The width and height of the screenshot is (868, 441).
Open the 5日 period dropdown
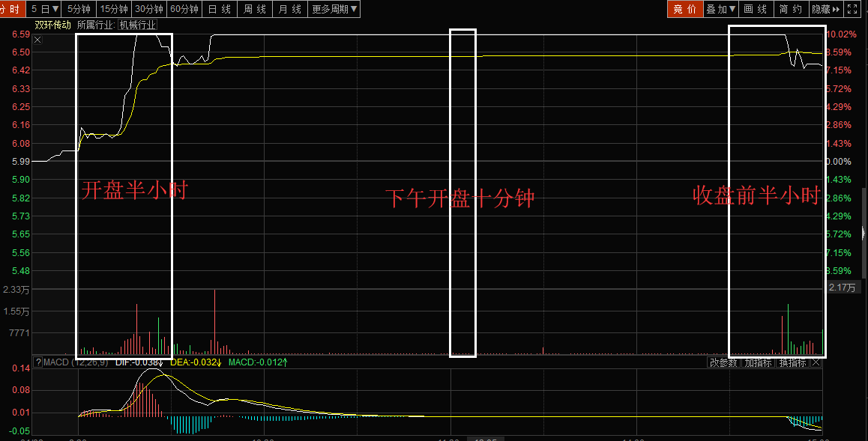click(44, 9)
